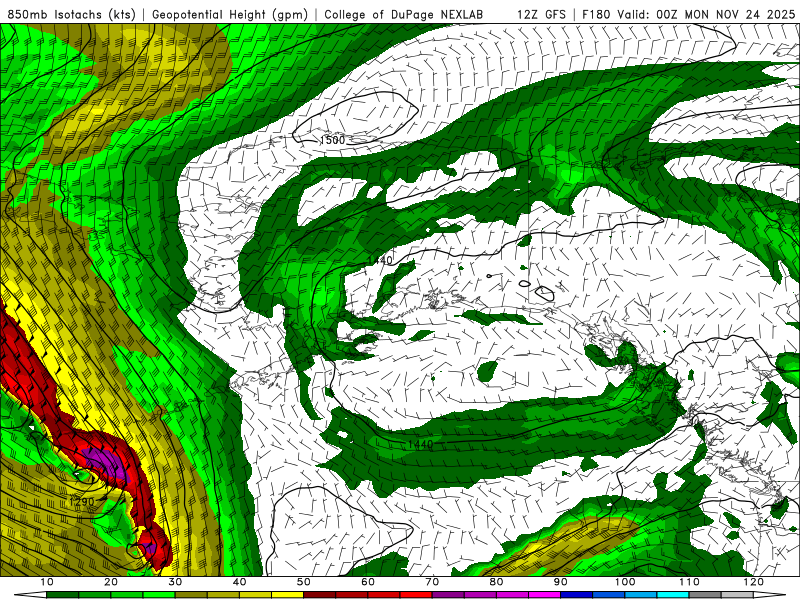Click the '60' tick label on the color scale
Viewport: 800px width, 600px height.
click(368, 582)
